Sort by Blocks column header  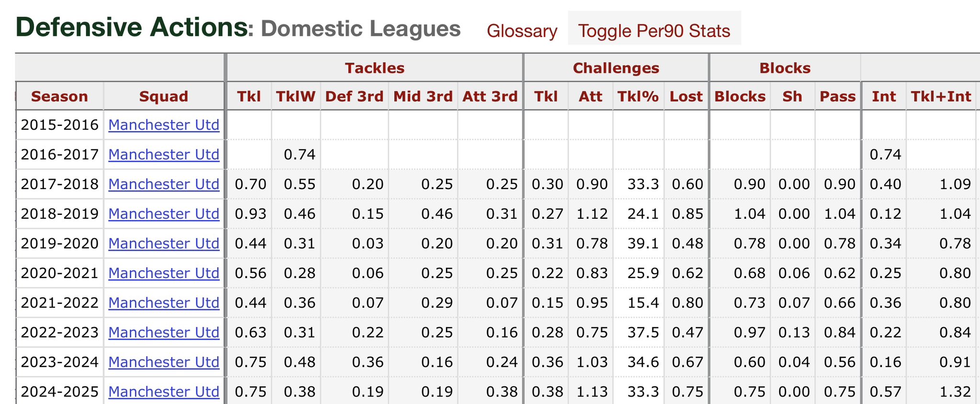[740, 96]
